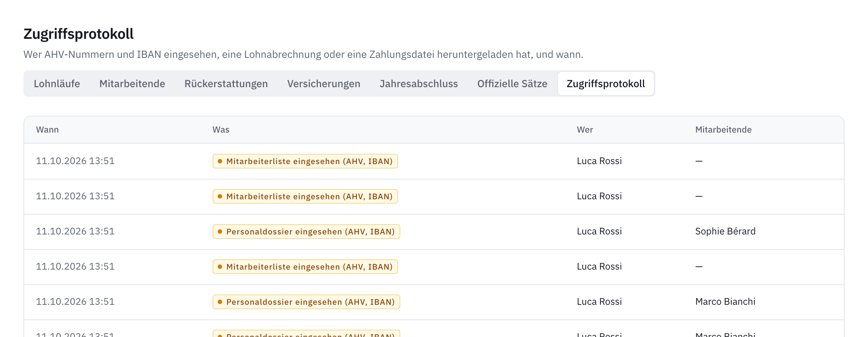Screen dimensions: 868x337
Task: Click the Personaldossier eingesehen badge in Sophie Bérard's row
Action: click(306, 232)
